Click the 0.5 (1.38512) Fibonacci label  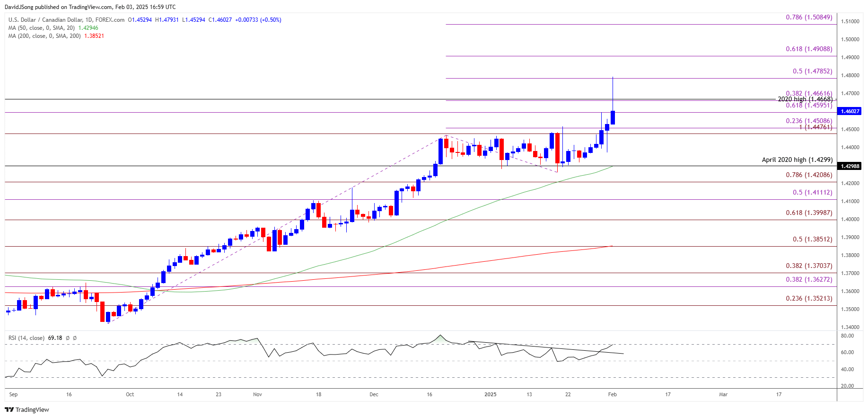tap(812, 239)
